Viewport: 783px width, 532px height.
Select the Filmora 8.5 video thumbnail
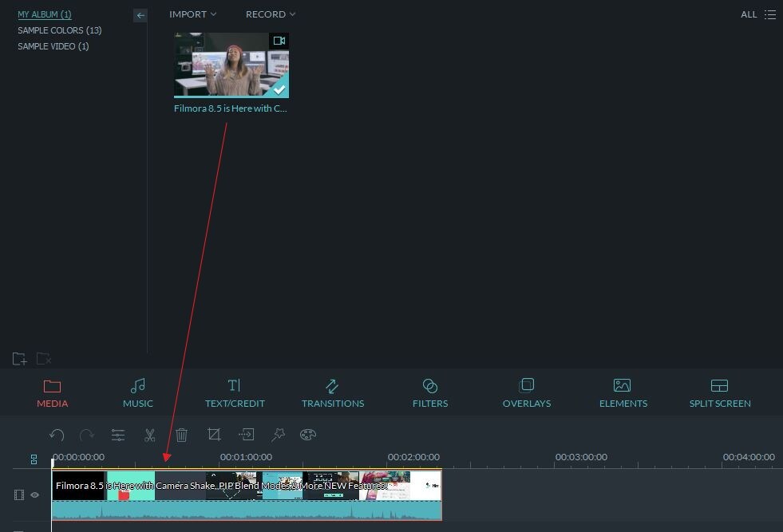tap(231, 65)
